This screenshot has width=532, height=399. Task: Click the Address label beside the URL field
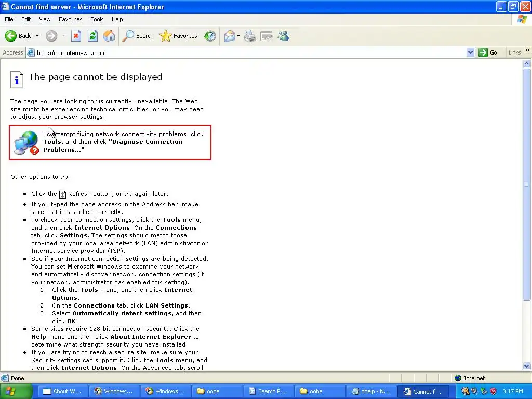point(13,52)
